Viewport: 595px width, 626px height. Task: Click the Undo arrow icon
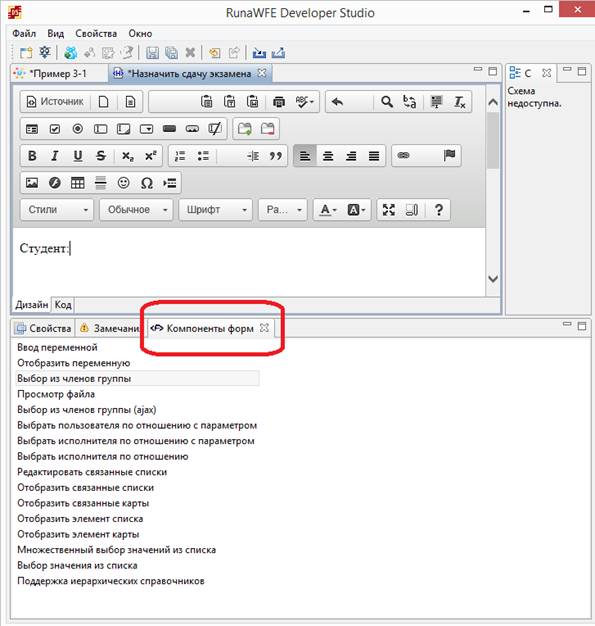tap(337, 102)
